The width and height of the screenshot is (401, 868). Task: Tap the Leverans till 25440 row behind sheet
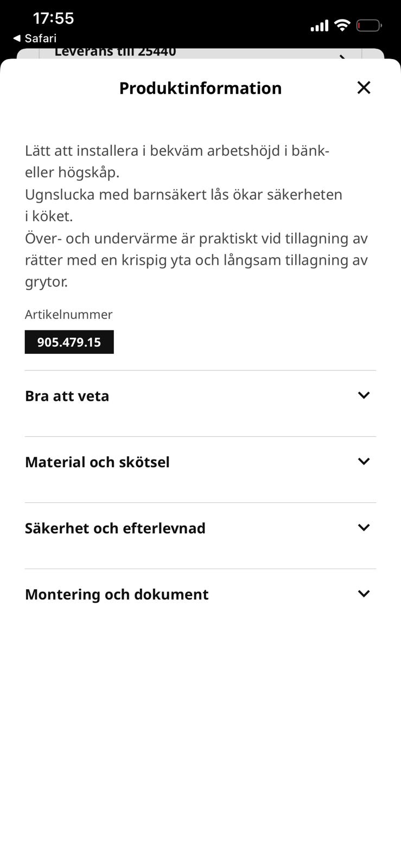pyautogui.click(x=200, y=53)
